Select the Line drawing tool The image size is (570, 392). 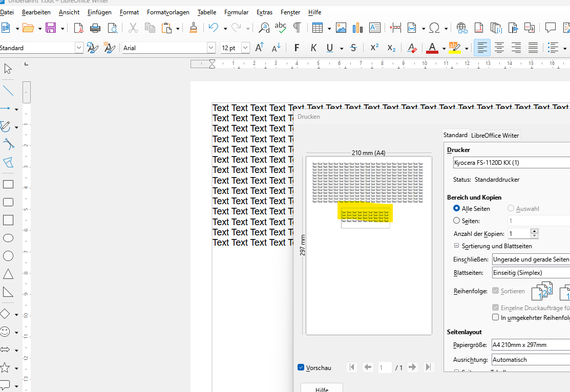click(8, 91)
